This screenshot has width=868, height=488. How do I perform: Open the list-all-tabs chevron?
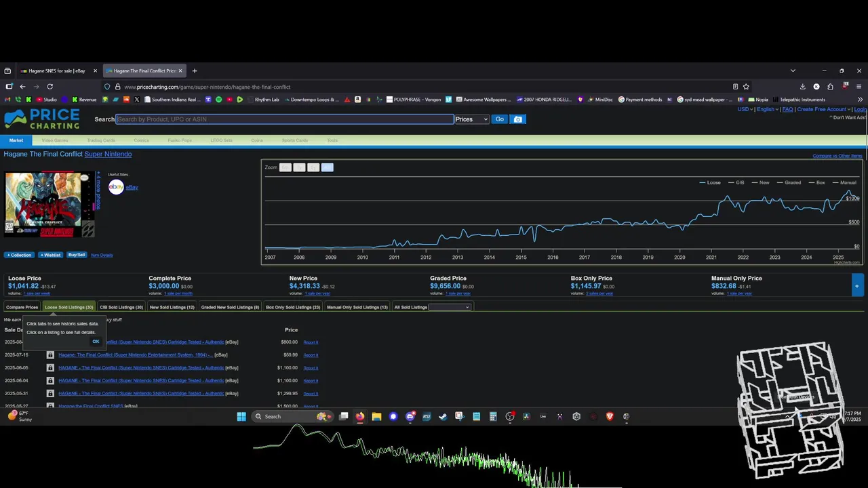[x=793, y=70]
